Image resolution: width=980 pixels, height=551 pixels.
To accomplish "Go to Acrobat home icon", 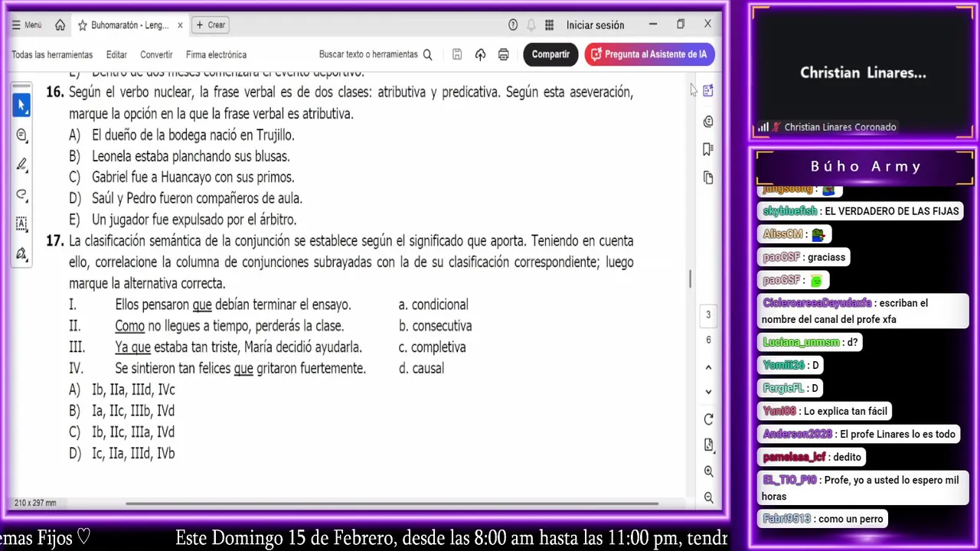I will [60, 25].
